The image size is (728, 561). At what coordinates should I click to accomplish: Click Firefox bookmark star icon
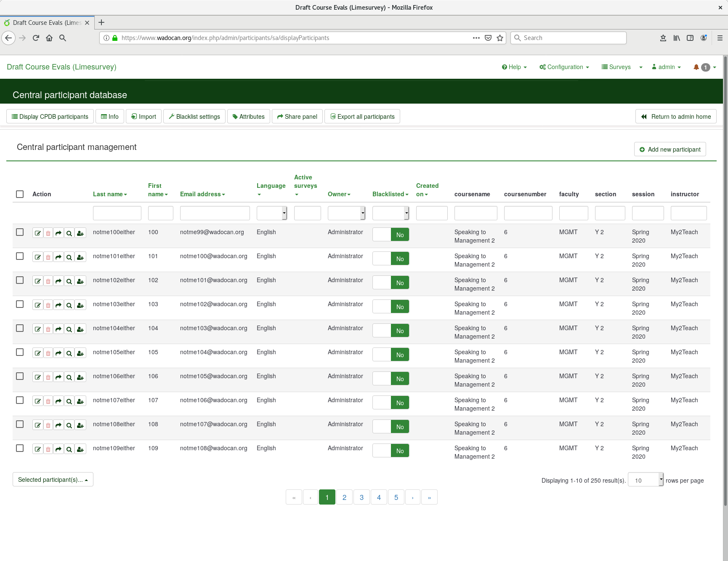[500, 38]
